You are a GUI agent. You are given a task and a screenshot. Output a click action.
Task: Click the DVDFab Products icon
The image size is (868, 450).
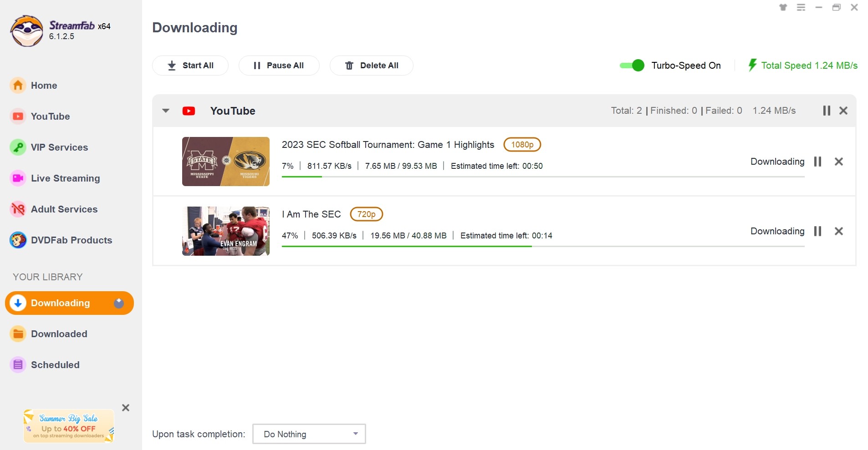[x=18, y=240]
